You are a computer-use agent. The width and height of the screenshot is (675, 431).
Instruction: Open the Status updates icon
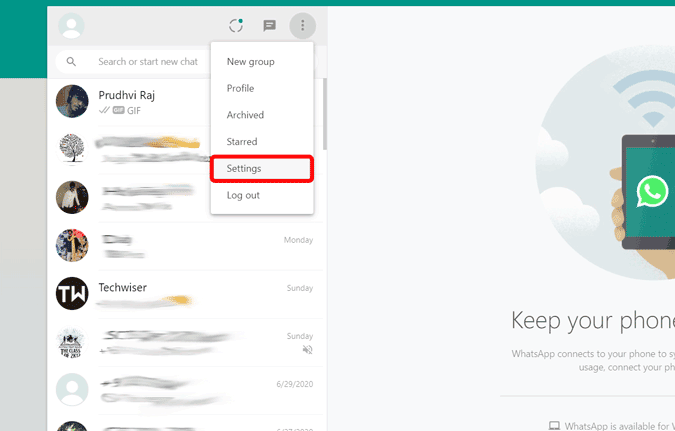tap(236, 25)
